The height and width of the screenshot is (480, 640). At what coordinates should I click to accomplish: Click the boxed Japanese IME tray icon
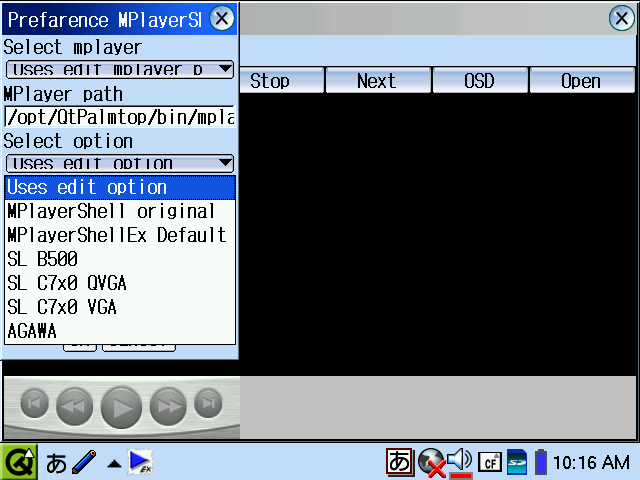400,462
